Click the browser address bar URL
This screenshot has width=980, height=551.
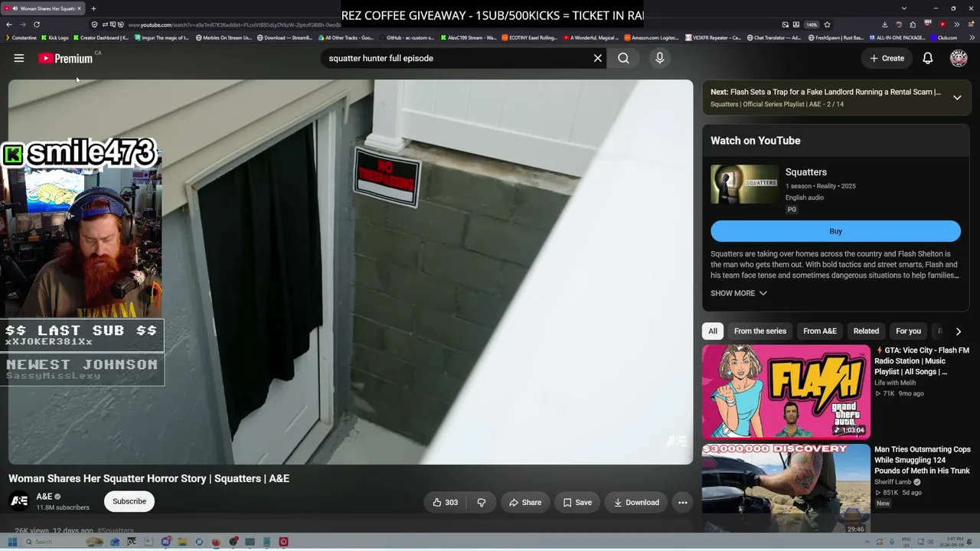click(234, 24)
